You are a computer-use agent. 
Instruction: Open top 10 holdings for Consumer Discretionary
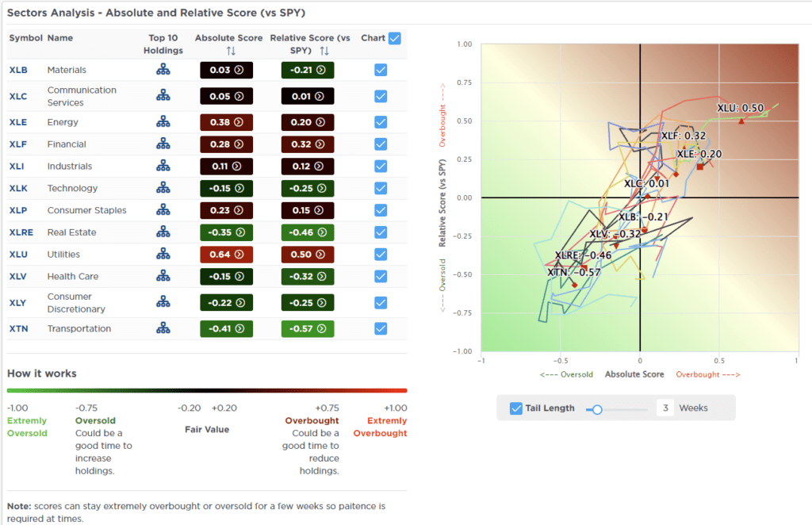163,302
